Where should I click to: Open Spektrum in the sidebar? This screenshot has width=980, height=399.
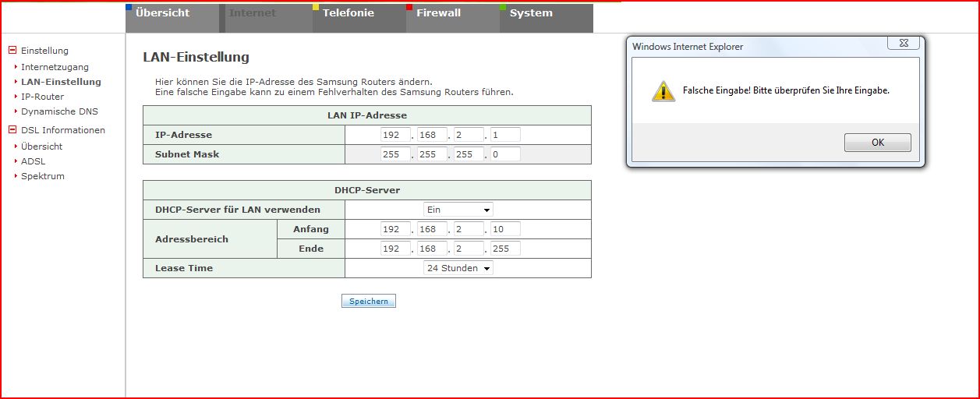(x=43, y=176)
